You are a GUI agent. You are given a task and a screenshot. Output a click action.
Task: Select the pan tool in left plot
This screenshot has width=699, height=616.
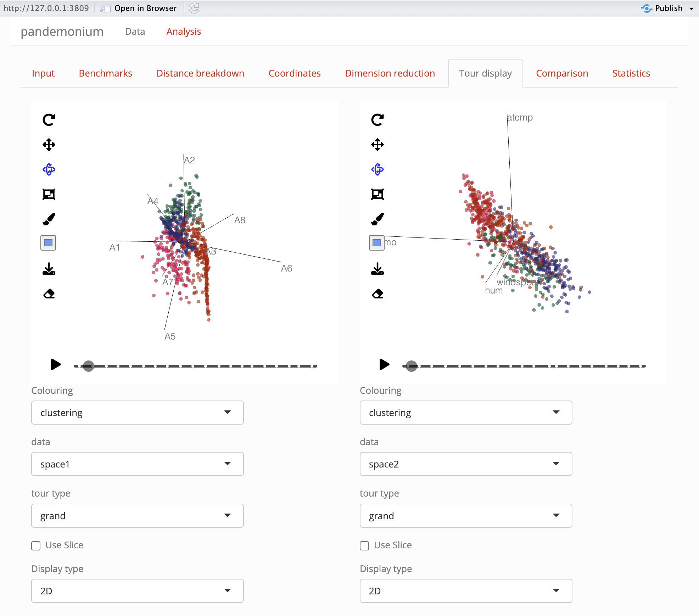tap(49, 145)
